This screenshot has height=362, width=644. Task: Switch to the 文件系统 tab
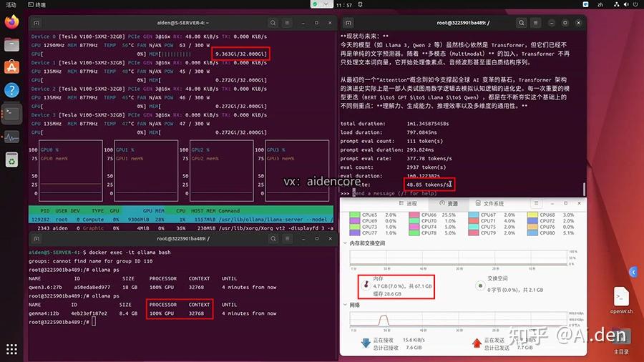pos(489,204)
